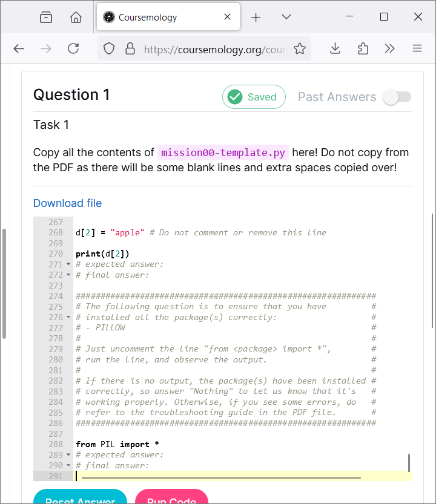Click the Download file link
Viewport: 436px width, 504px height.
click(67, 203)
